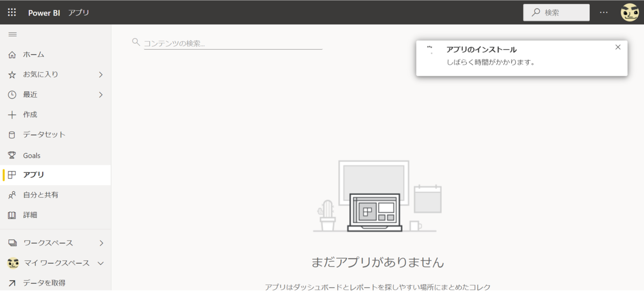Collapse navigation pane with hamburger icon

pyautogui.click(x=12, y=34)
